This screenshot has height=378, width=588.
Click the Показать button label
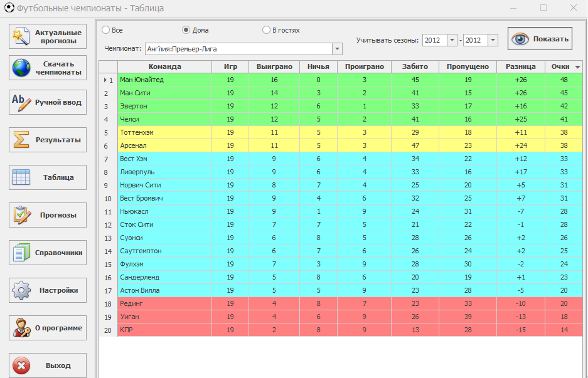click(550, 39)
